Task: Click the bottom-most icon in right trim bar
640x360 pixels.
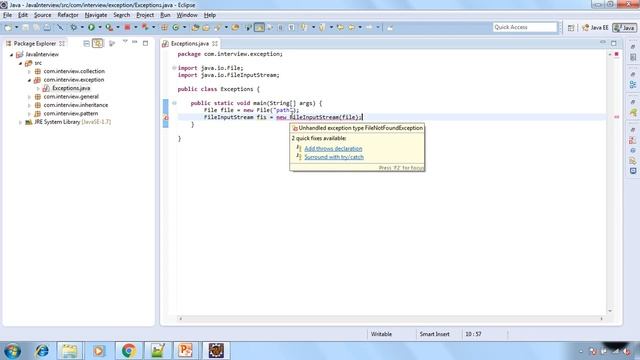Action: tap(633, 171)
